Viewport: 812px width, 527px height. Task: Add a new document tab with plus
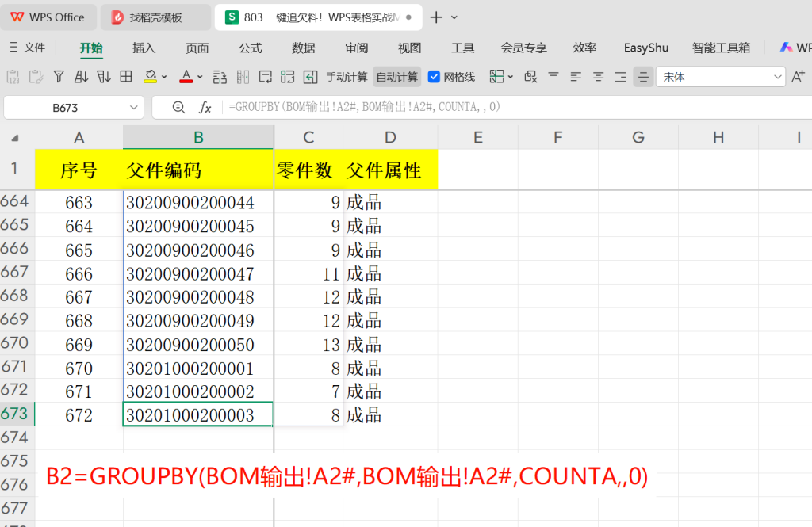pos(436,17)
